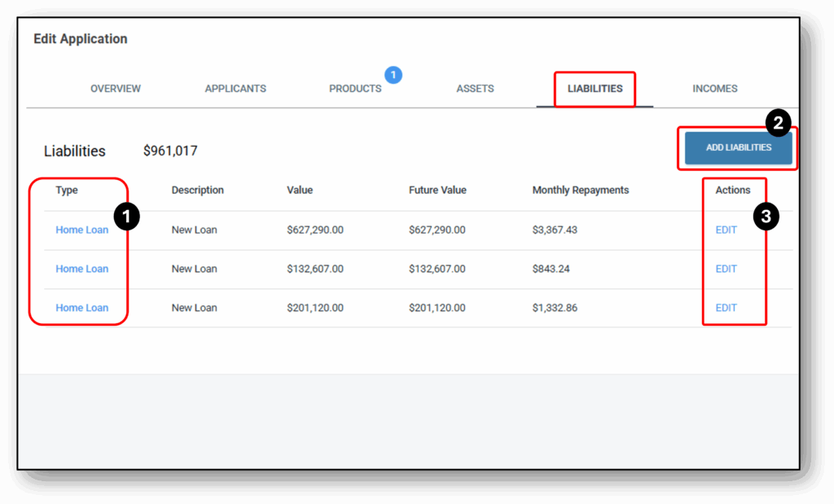Click the Products tab notification badge

pyautogui.click(x=393, y=75)
